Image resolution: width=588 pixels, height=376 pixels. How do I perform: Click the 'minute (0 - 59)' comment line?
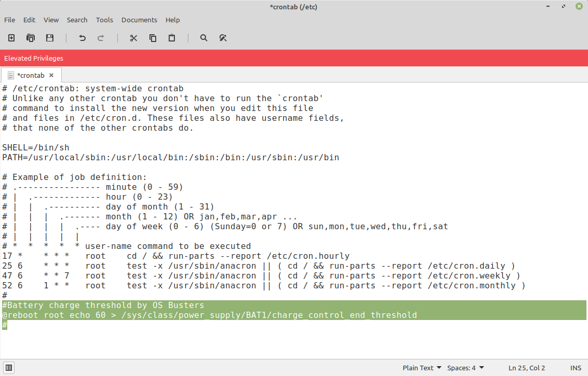[x=92, y=187]
